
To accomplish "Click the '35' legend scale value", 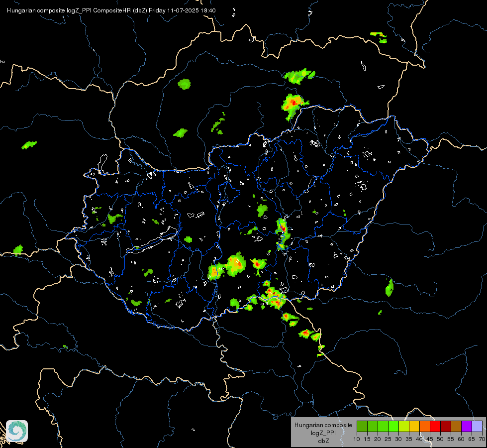I will click(409, 439).
